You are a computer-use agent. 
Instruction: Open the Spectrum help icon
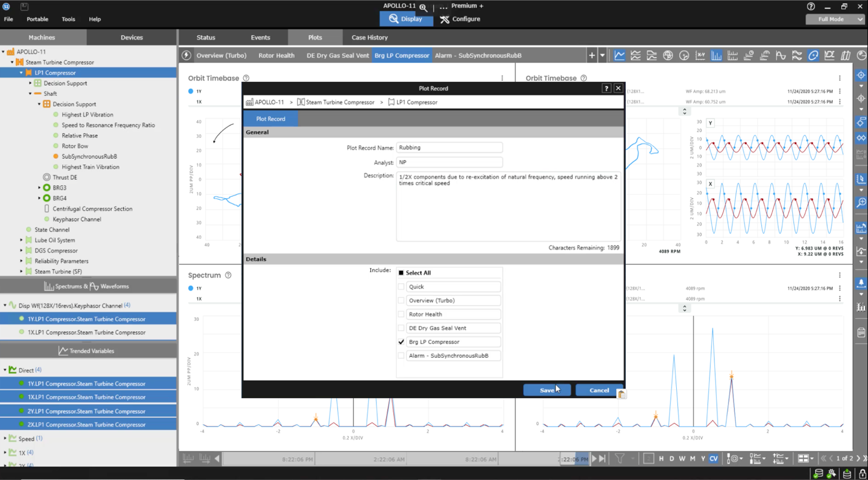(x=228, y=275)
